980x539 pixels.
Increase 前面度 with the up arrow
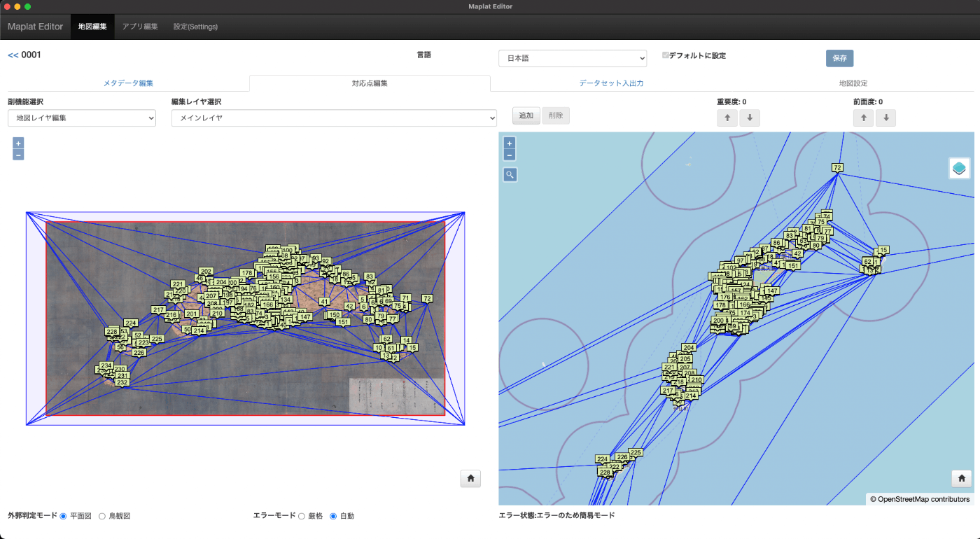coord(864,118)
